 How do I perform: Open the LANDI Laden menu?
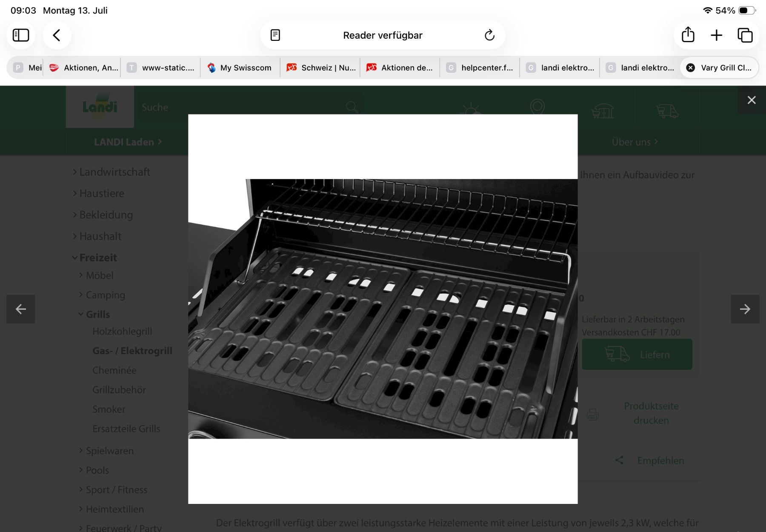(x=128, y=142)
